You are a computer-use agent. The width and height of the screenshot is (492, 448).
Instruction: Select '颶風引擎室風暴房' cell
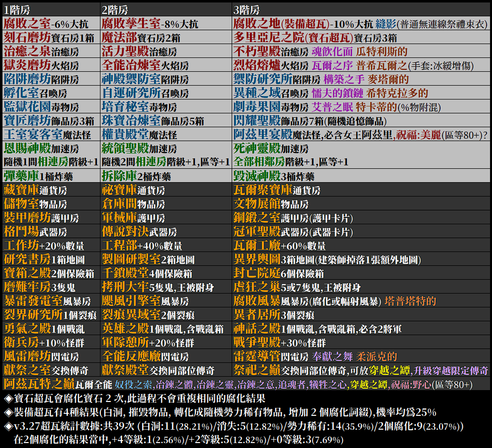(x=166, y=300)
